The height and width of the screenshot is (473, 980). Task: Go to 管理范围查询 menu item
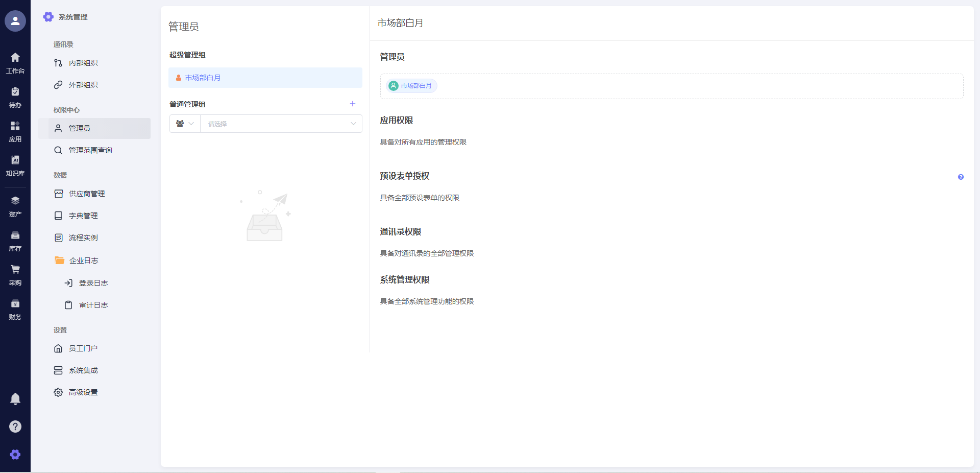click(90, 150)
